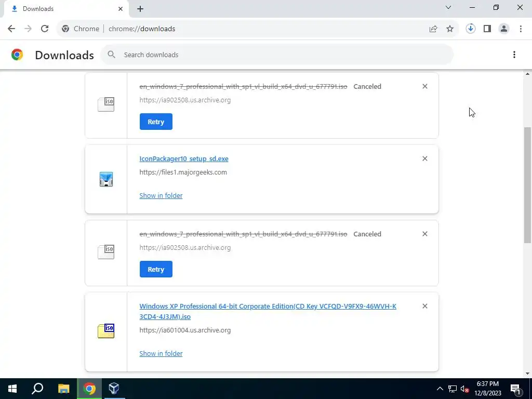The width and height of the screenshot is (532, 399).
Task: Click the IconPackager installer file icon
Action: (106, 179)
